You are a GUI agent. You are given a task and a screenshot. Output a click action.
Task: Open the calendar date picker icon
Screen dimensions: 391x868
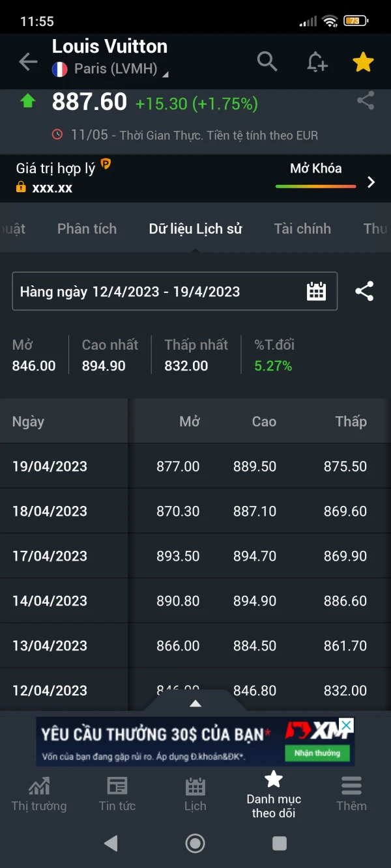(x=316, y=291)
